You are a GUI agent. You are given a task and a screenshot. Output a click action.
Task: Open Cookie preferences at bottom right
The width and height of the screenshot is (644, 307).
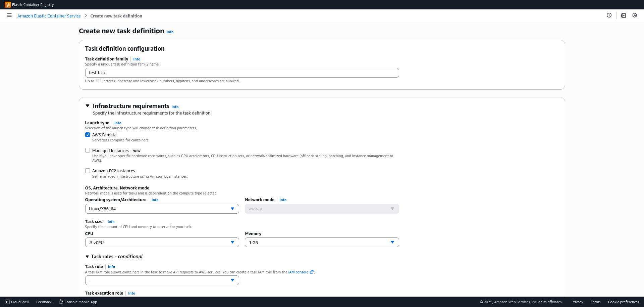tap(624, 302)
